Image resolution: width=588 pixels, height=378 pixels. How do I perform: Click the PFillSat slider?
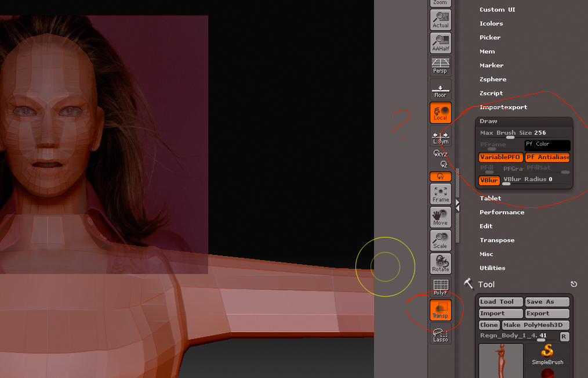coord(547,168)
